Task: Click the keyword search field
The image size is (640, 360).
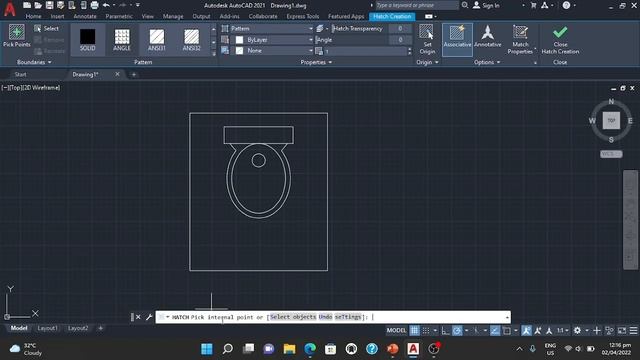Action: [417, 5]
